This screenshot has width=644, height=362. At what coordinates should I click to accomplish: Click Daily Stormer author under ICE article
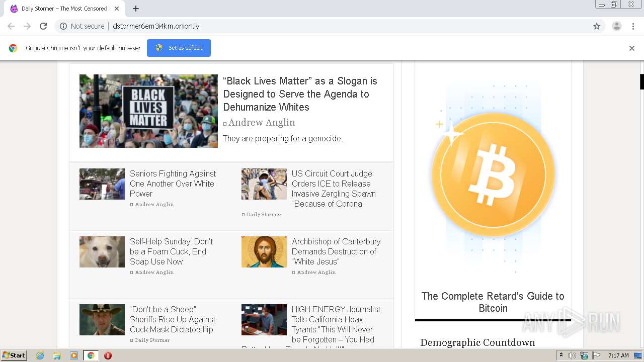(x=264, y=215)
